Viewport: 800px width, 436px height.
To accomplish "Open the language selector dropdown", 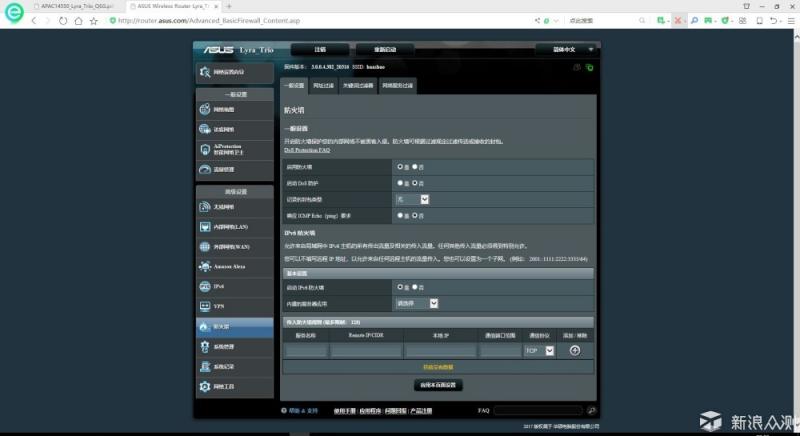I will (x=568, y=49).
